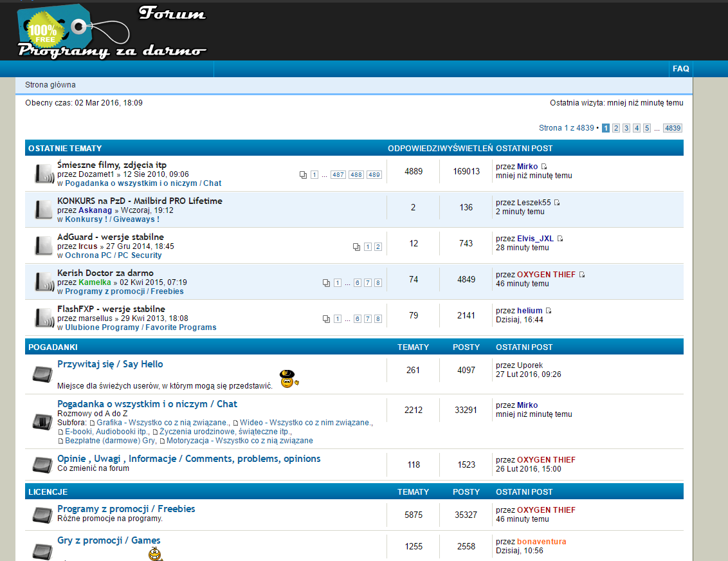Click latest-post icon next to Leszek55
This screenshot has height=561, width=728.
(557, 203)
